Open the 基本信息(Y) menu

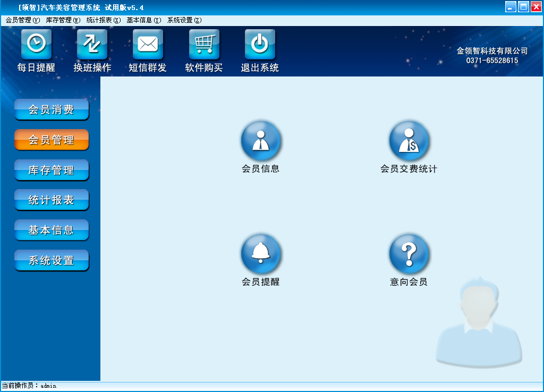(143, 20)
